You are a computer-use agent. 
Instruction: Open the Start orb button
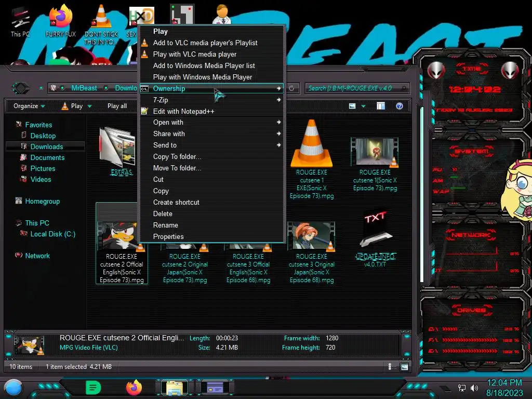click(x=14, y=388)
